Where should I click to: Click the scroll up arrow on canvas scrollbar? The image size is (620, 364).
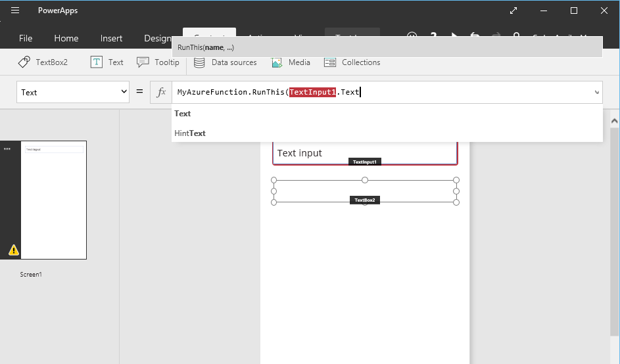coord(615,121)
